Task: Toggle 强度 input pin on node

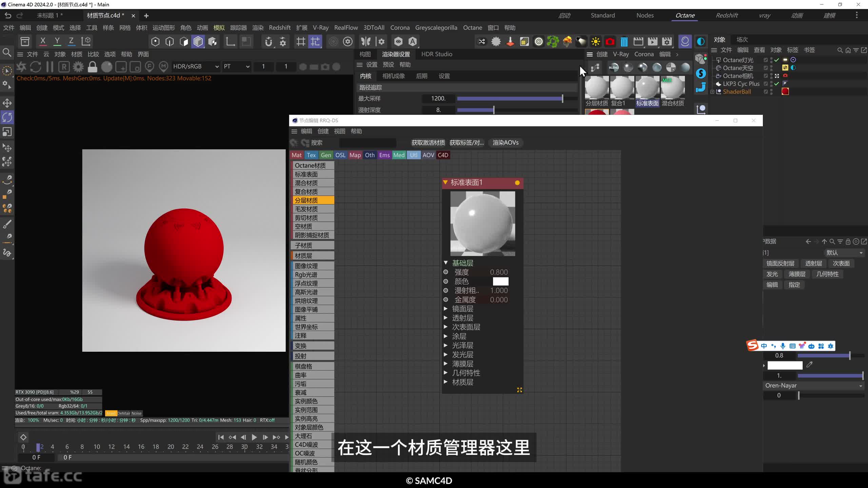Action: [446, 272]
